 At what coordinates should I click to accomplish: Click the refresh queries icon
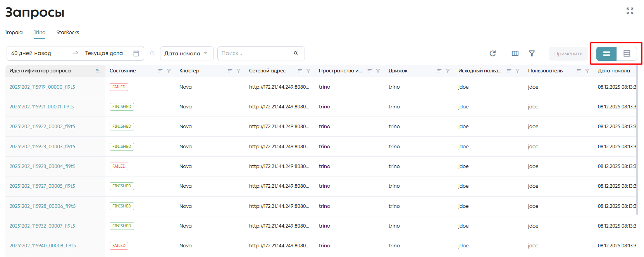tap(492, 53)
